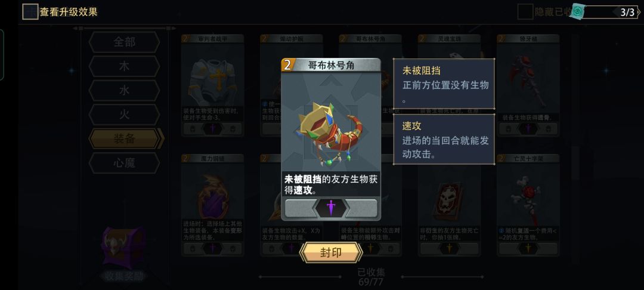644x290 pixels.
Task: Select the 全部 category tab
Action: (x=125, y=42)
